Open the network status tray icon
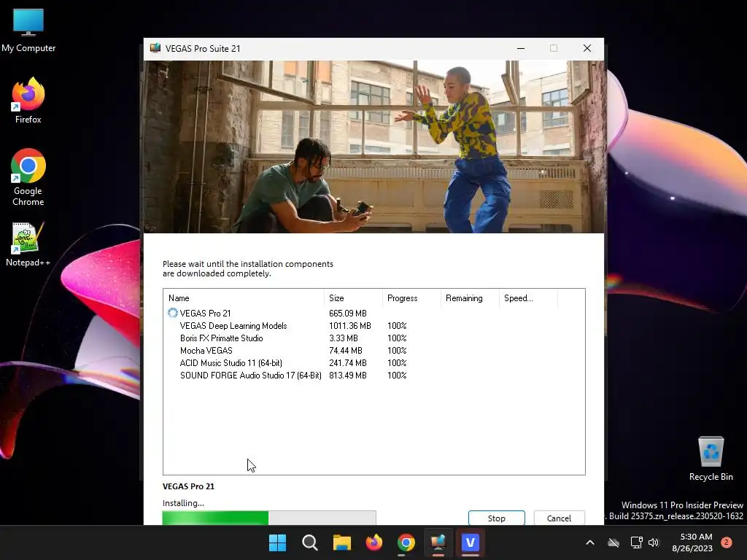747x560 pixels. (x=636, y=542)
